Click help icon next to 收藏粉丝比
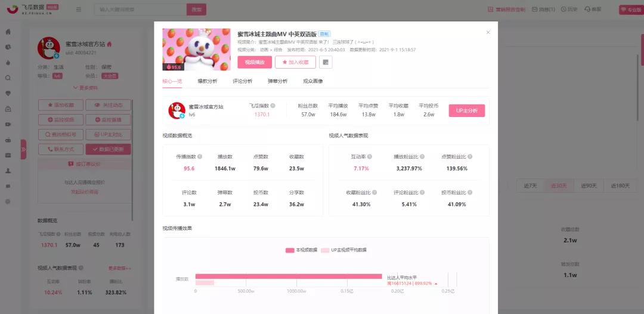Image resolution: width=644 pixels, height=314 pixels. [374, 192]
